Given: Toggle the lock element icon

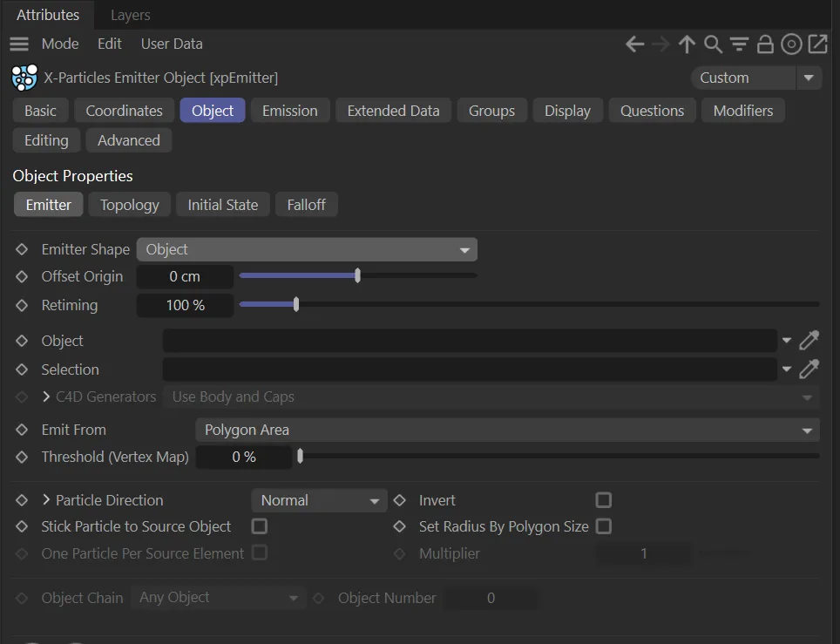Looking at the screenshot, I should click(765, 44).
